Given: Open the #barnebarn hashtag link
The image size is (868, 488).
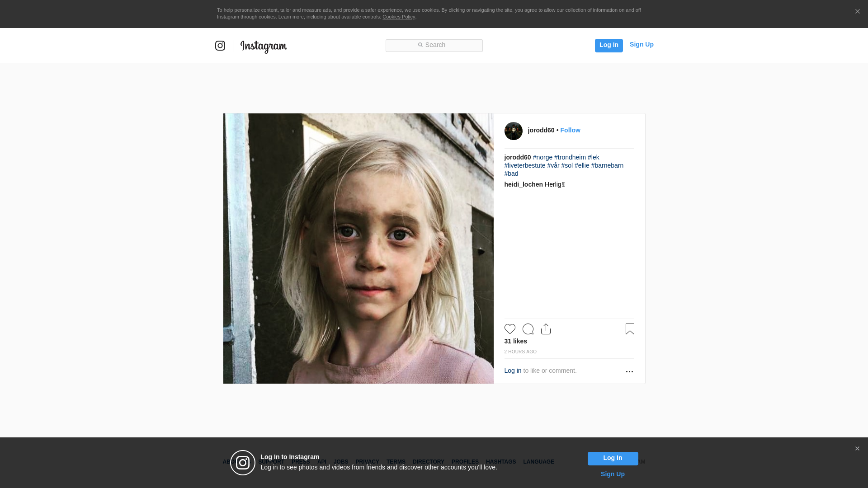Looking at the screenshot, I should (607, 165).
